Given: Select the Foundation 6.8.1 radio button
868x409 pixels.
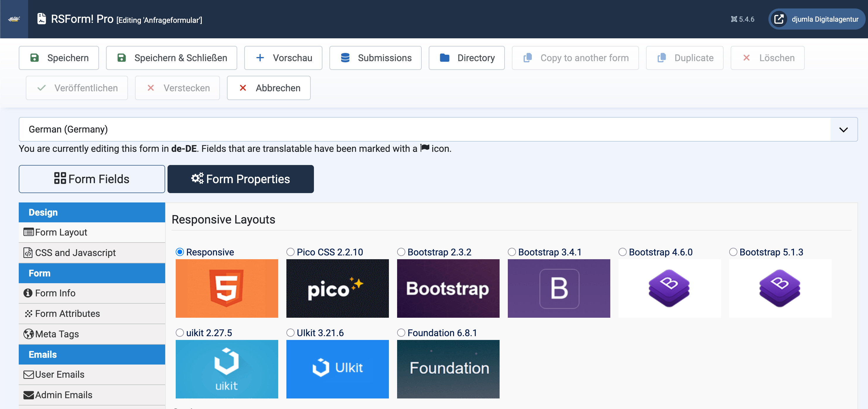Looking at the screenshot, I should [401, 333].
